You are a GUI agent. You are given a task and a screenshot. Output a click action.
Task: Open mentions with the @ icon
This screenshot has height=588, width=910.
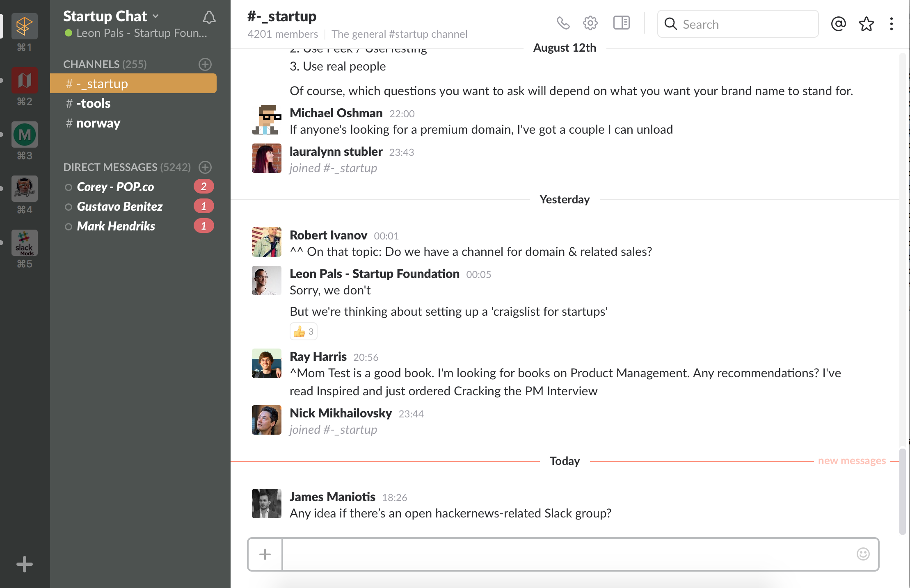[x=838, y=24]
